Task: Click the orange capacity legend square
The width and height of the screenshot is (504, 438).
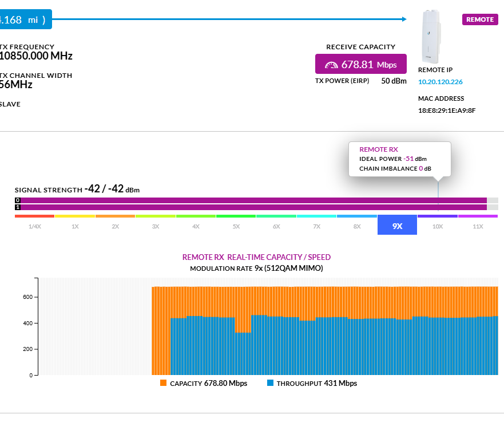Action: point(164,383)
